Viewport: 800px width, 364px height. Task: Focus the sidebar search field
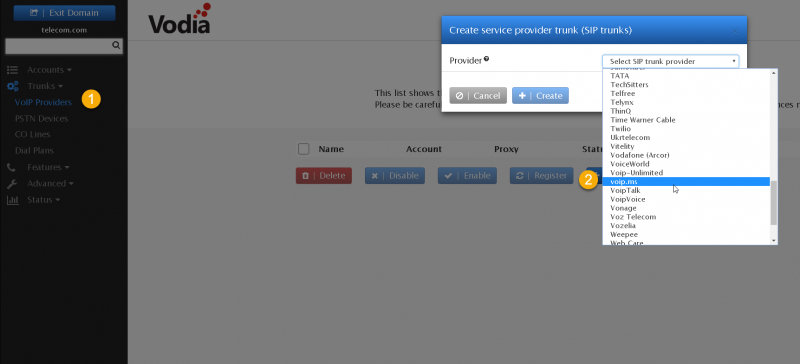(64, 46)
